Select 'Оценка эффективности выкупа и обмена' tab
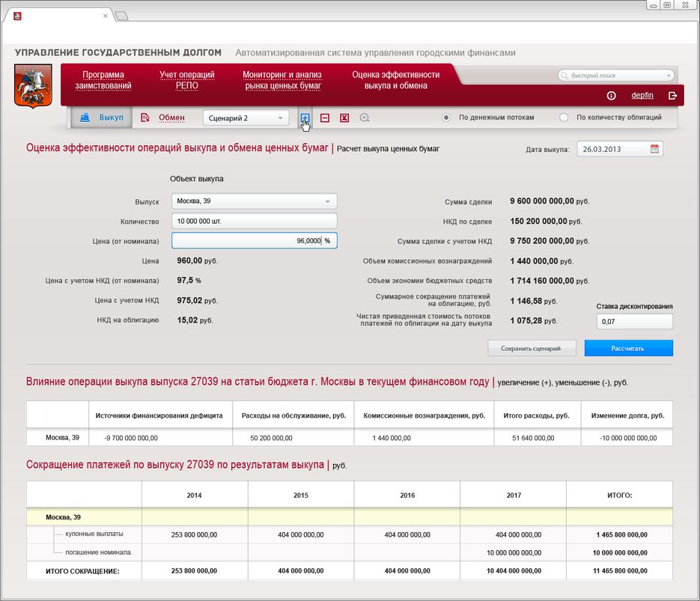This screenshot has width=700, height=601. point(396,80)
